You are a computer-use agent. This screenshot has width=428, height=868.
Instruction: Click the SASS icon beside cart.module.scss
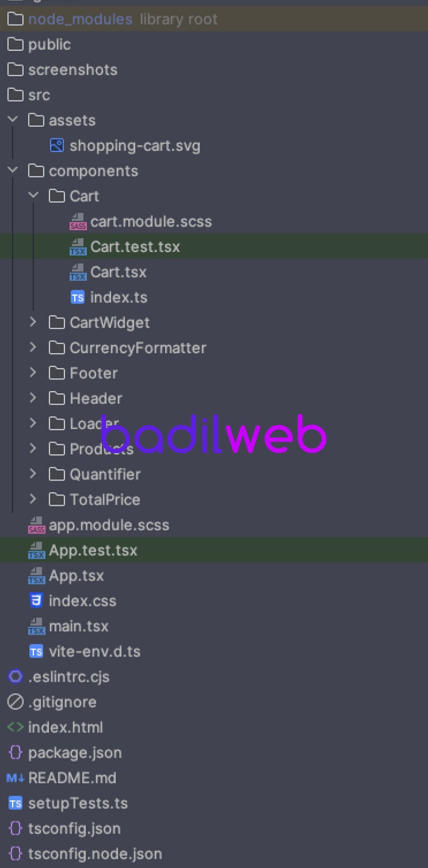78,221
